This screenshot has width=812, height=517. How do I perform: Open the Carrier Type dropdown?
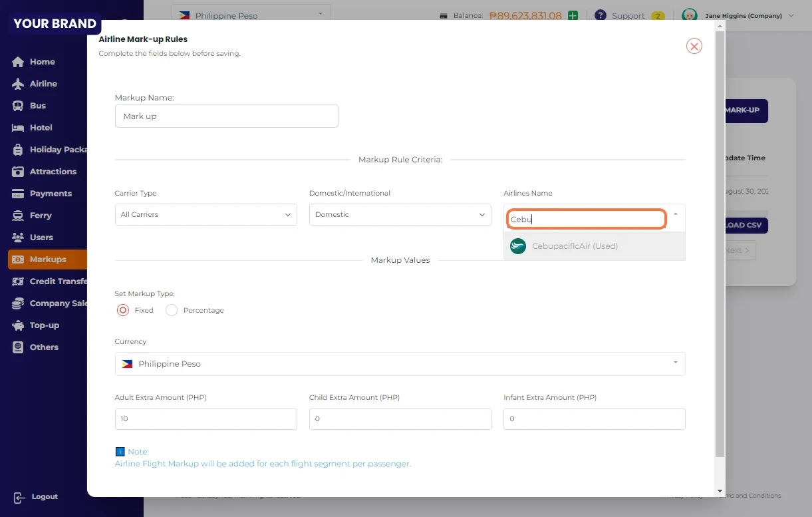tap(205, 215)
